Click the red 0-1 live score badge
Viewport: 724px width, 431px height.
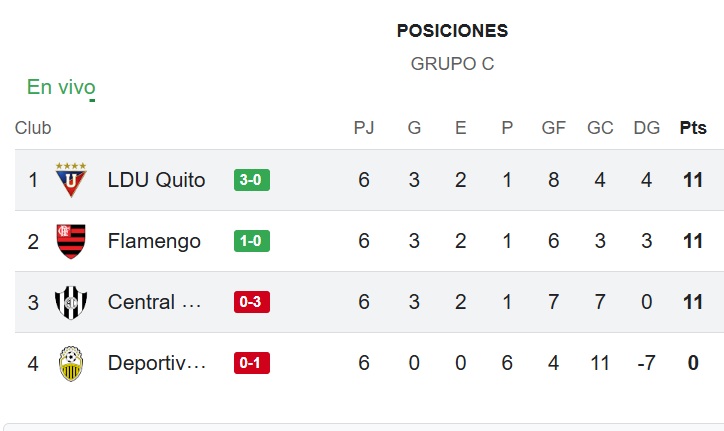tap(252, 363)
